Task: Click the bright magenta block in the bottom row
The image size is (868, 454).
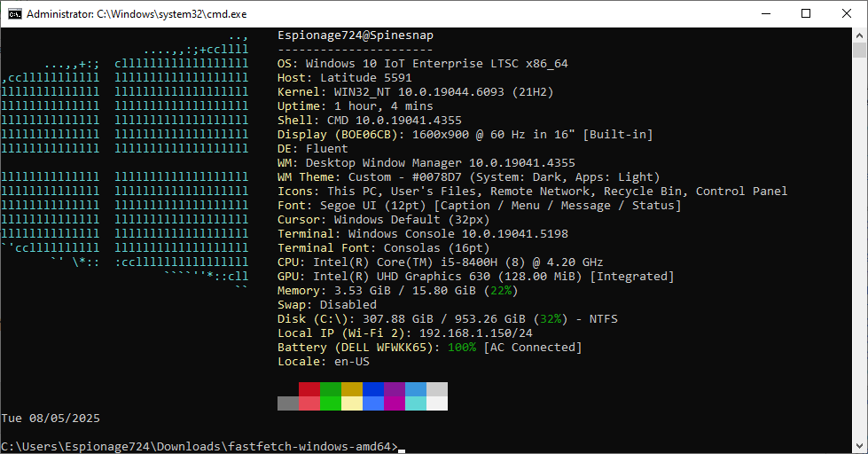Action: (x=395, y=403)
